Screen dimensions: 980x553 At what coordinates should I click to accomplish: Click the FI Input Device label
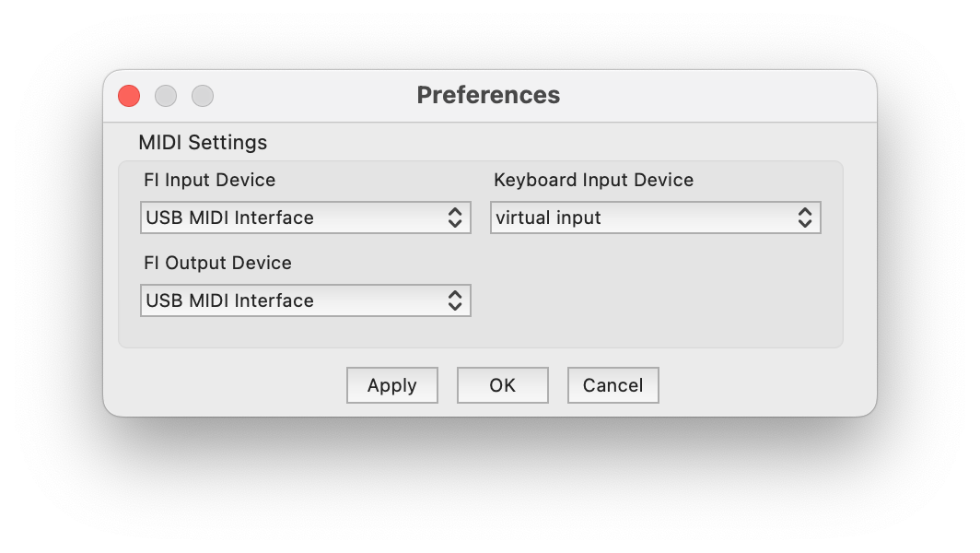[x=209, y=180]
